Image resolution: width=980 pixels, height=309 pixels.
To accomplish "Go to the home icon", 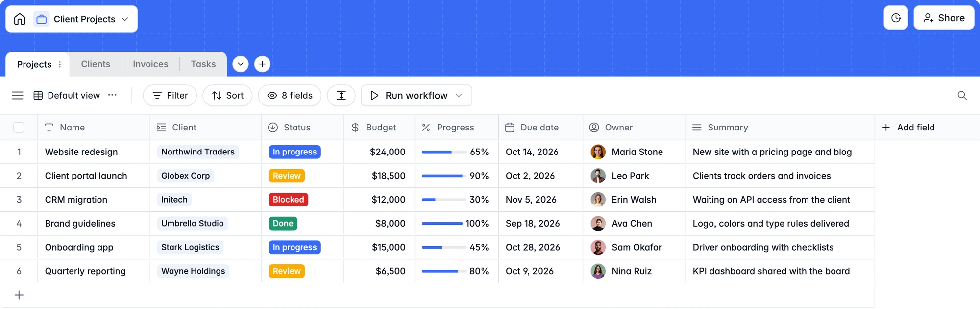I will tap(20, 19).
